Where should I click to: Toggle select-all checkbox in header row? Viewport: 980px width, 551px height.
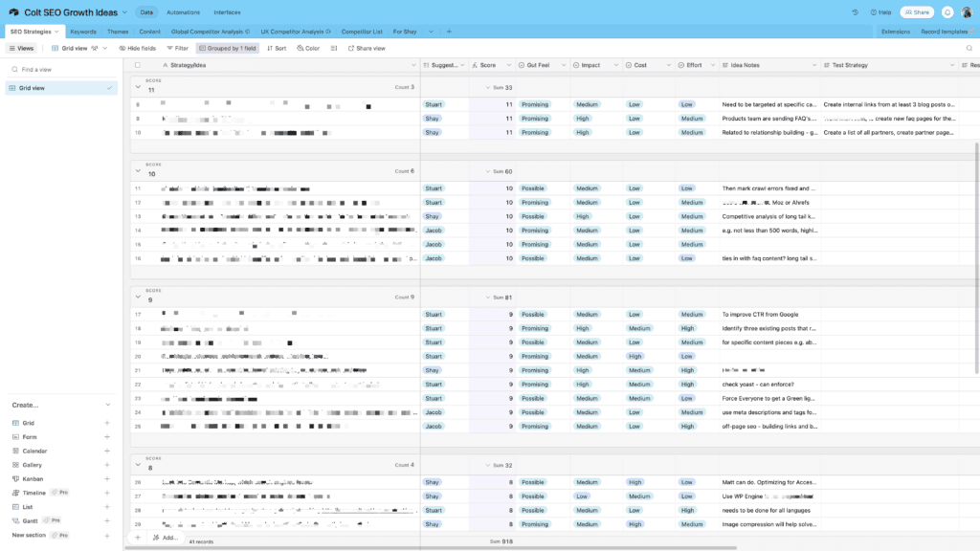coord(138,65)
